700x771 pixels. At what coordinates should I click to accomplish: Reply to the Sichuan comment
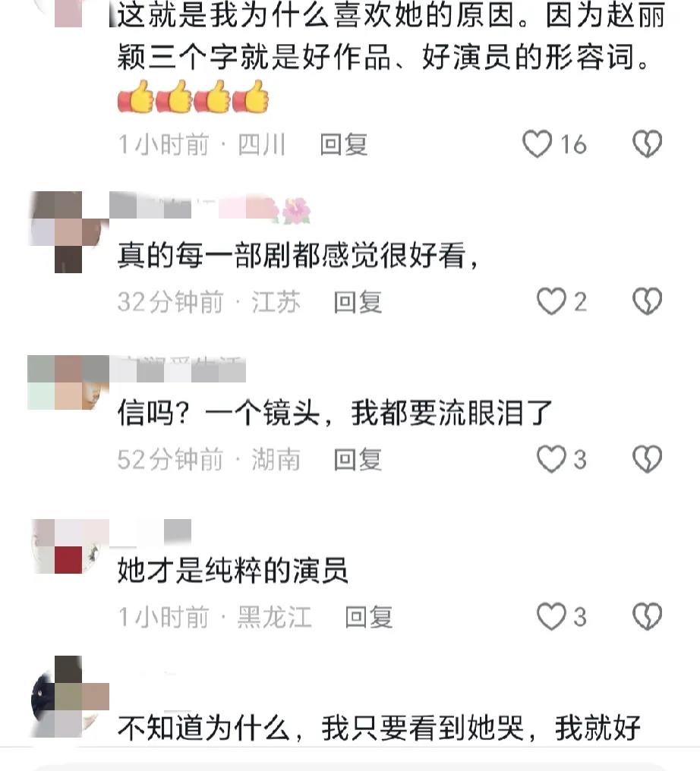344,144
